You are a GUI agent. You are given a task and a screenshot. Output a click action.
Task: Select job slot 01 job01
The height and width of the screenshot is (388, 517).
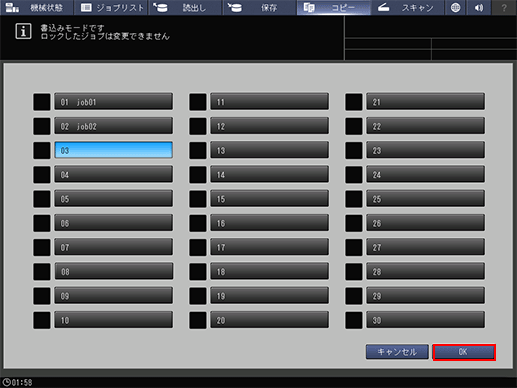pos(113,102)
